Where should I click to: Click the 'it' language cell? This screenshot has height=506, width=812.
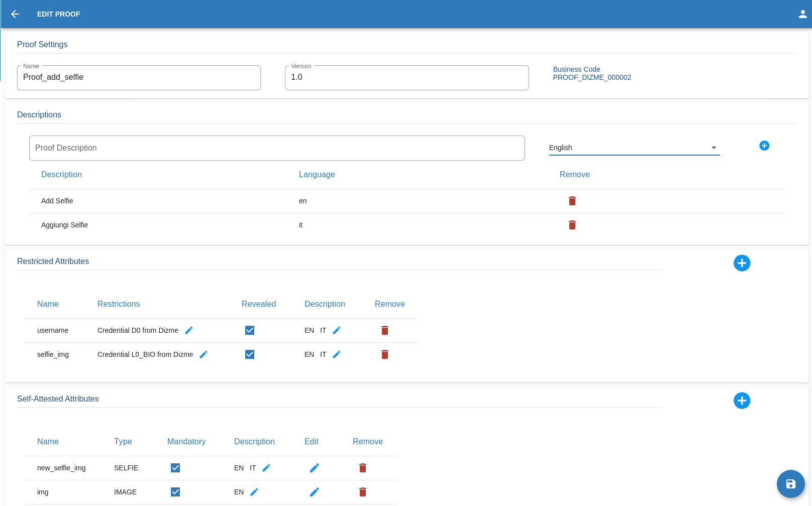[x=300, y=225]
